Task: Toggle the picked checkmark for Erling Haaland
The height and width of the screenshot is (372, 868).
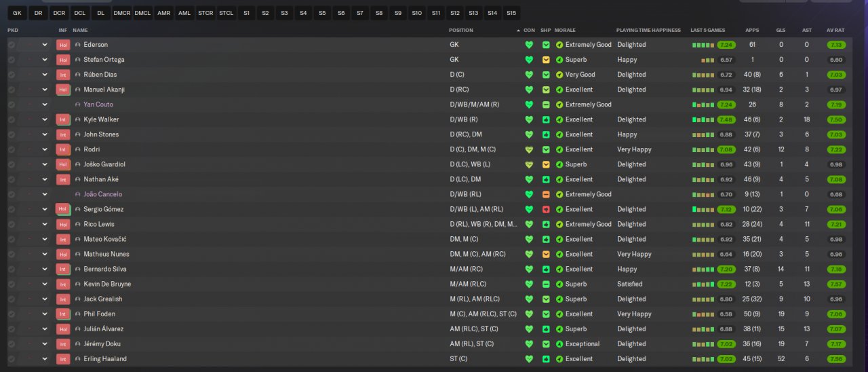Action: 12,358
